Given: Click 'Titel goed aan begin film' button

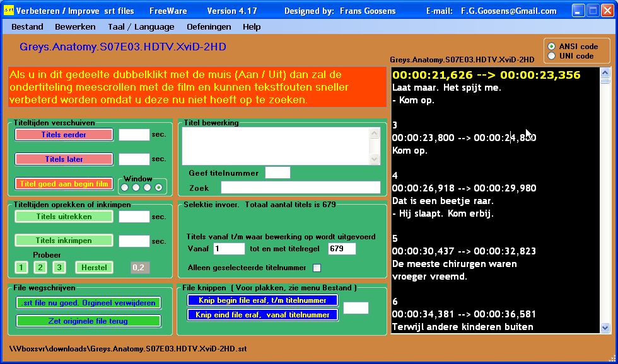Looking at the screenshot, I should pos(64,184).
